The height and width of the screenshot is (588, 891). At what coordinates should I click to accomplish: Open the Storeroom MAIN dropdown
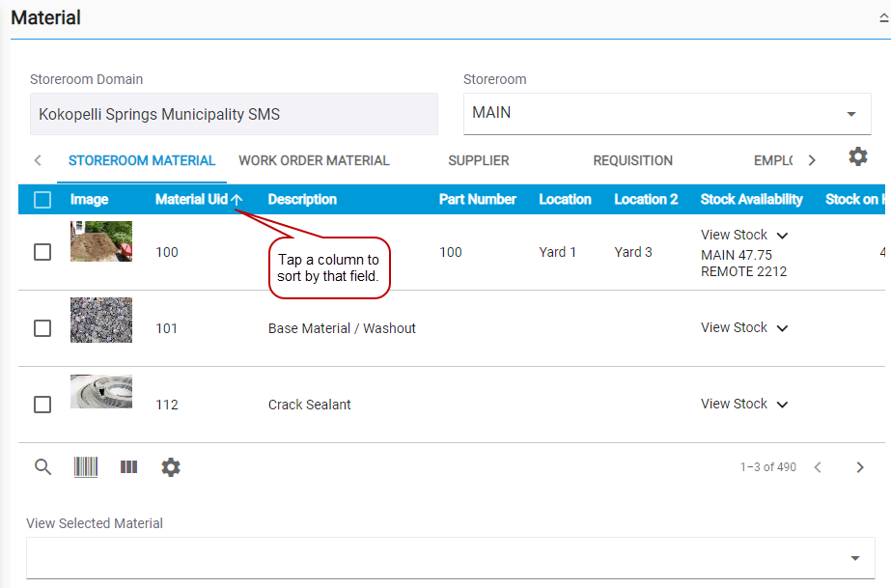point(667,113)
